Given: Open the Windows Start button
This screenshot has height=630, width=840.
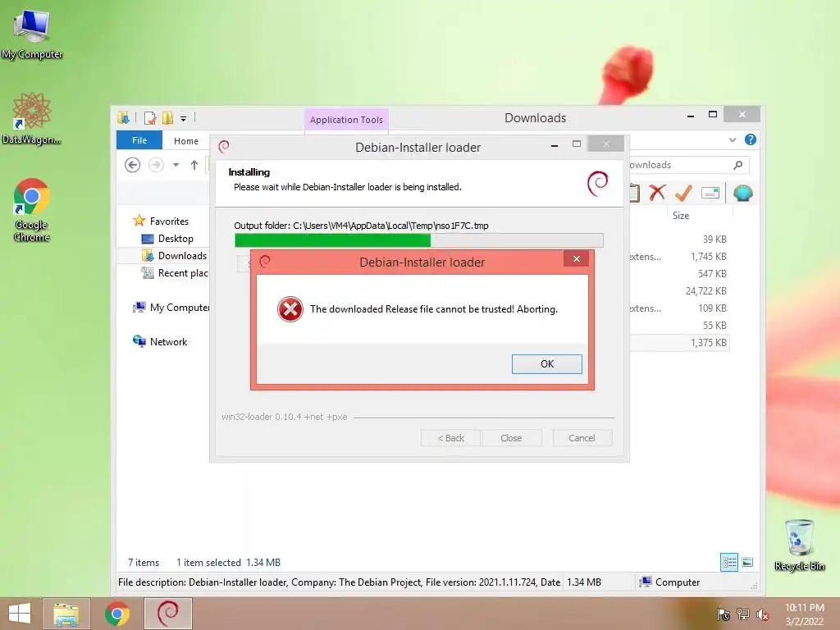Looking at the screenshot, I should (x=20, y=614).
